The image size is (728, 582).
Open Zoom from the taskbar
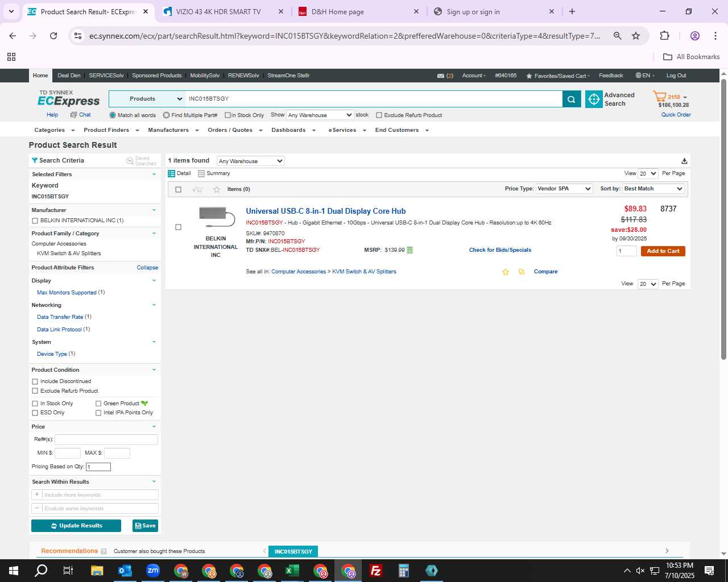tap(152, 571)
